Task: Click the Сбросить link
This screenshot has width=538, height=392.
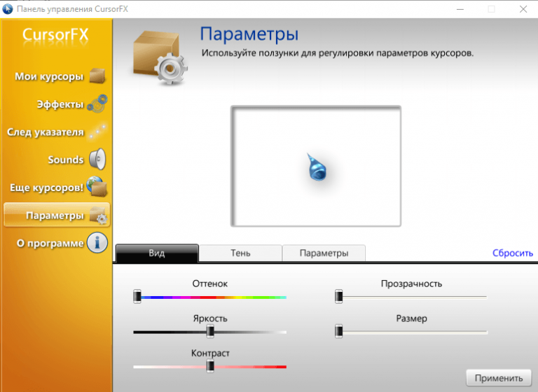Action: point(512,253)
